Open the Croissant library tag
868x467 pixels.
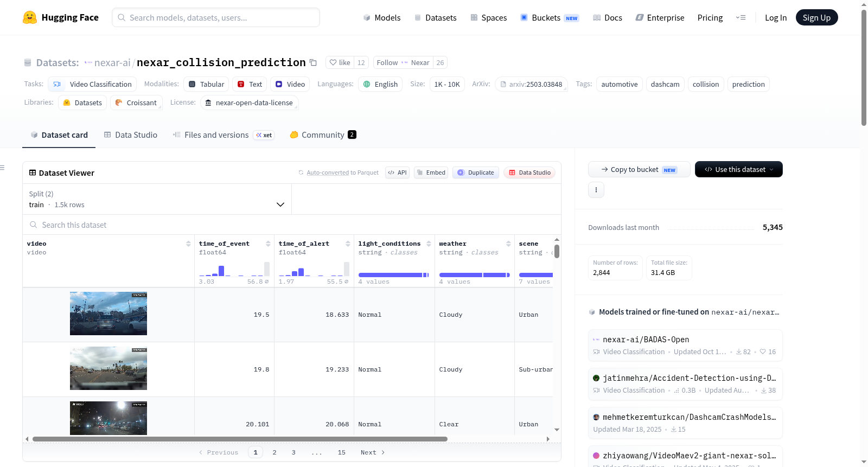point(136,103)
